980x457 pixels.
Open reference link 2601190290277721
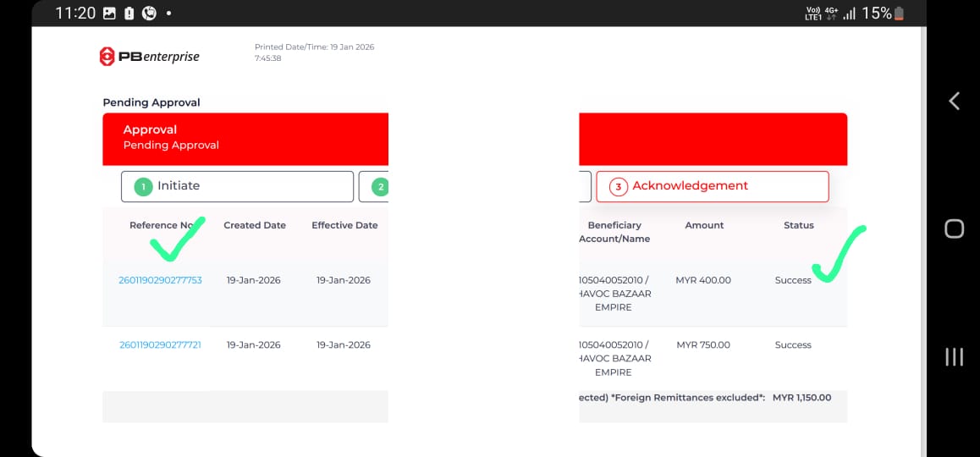pyautogui.click(x=160, y=345)
